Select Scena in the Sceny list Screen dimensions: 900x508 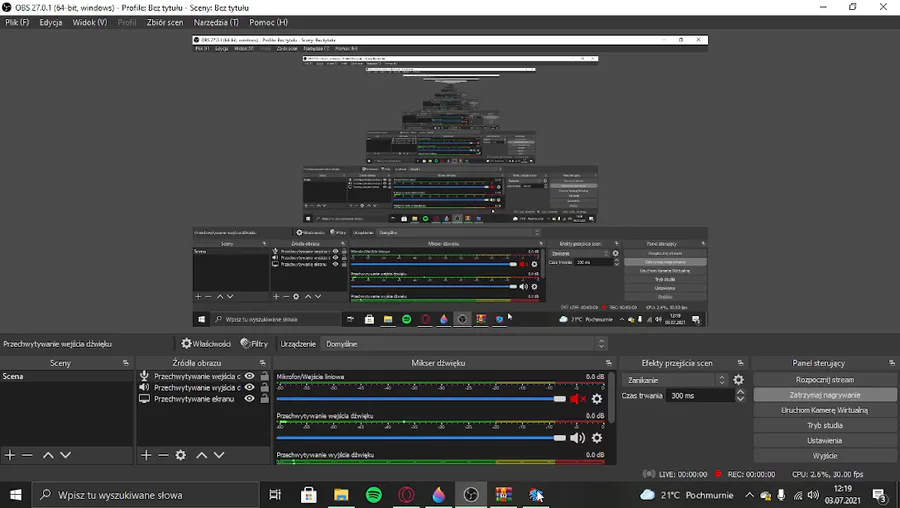click(67, 377)
